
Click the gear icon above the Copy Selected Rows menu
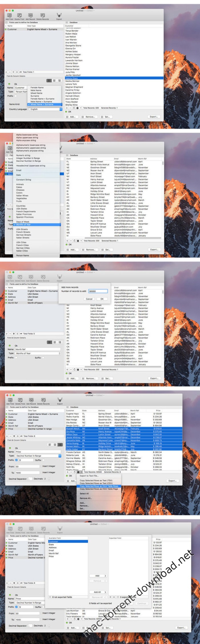tap(78, 472)
